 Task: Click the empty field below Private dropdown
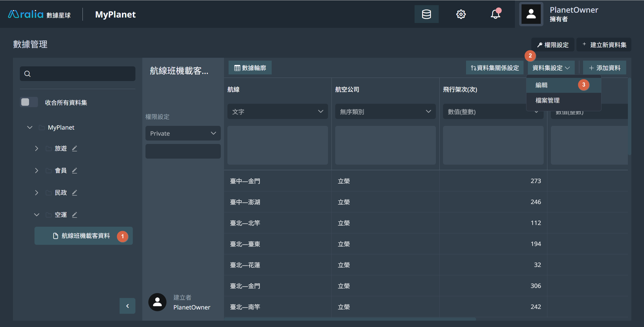click(183, 151)
